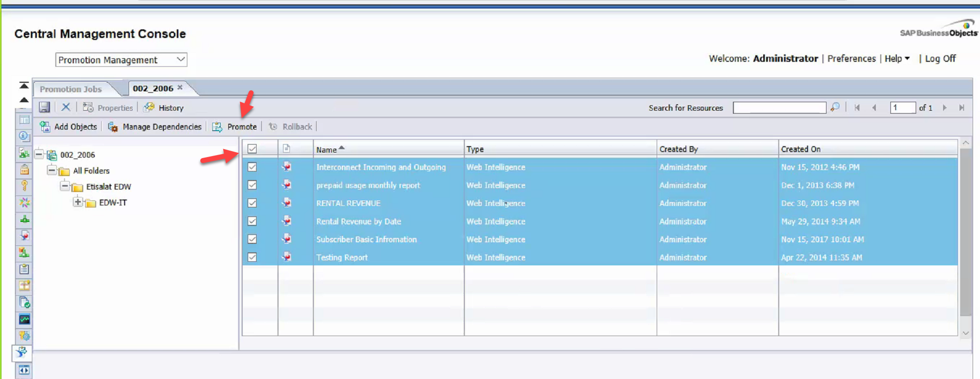This screenshot has height=379, width=980.
Task: Select EDW-IT folder in tree
Action: 113,202
